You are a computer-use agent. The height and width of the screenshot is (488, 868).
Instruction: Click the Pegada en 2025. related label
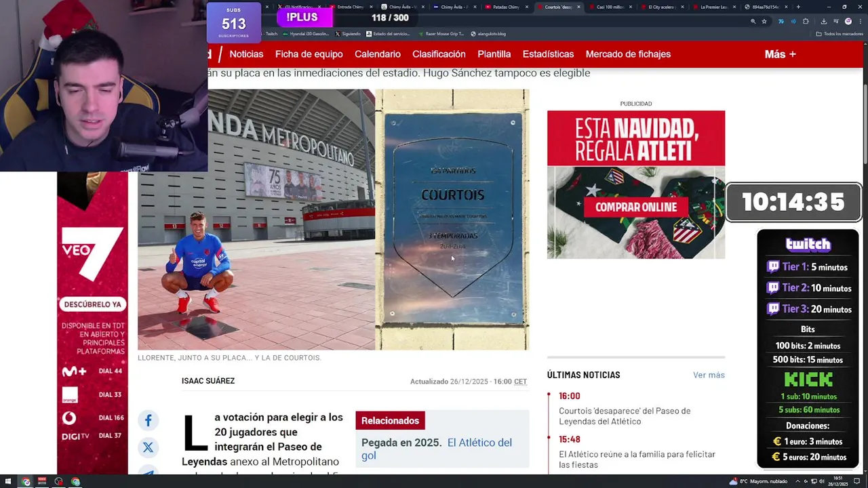click(401, 443)
